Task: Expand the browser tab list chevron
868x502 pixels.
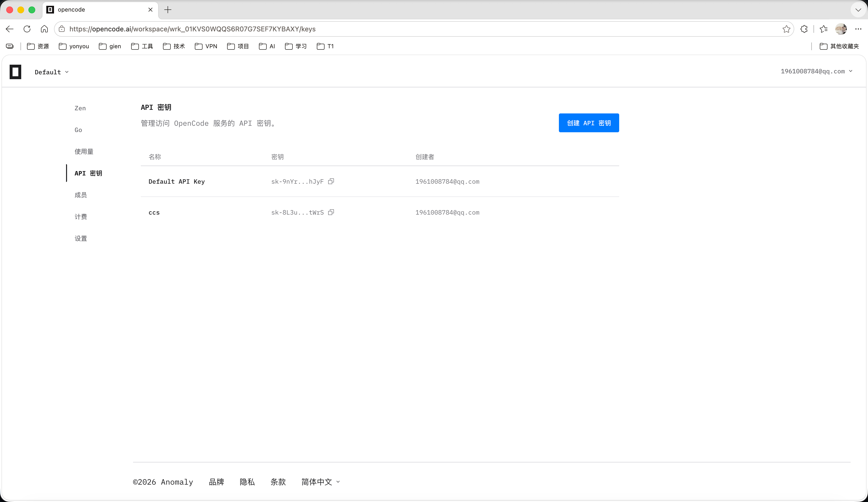Action: pos(858,10)
